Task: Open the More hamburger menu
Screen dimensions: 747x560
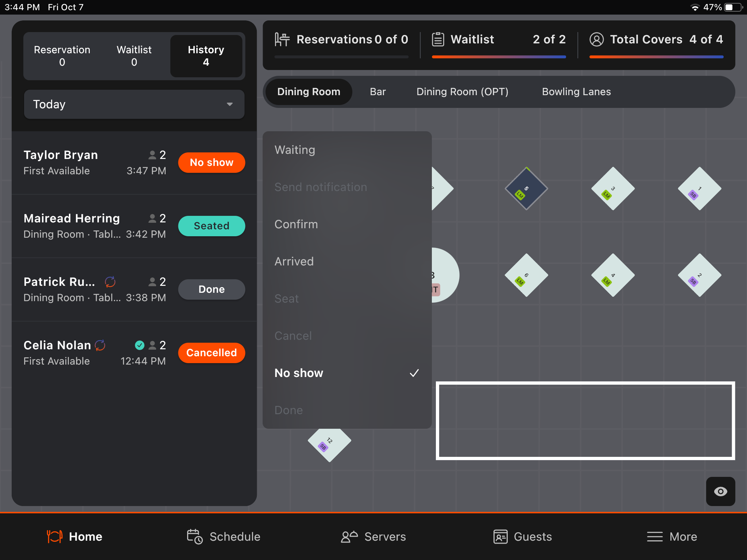Action: coord(655,536)
